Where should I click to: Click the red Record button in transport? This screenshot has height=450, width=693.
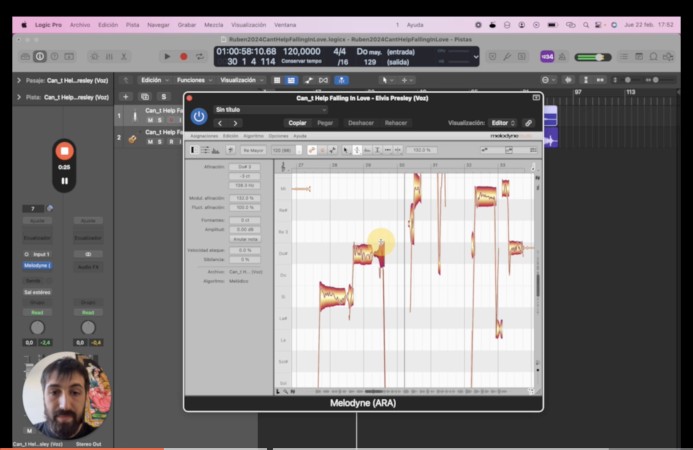[183, 57]
